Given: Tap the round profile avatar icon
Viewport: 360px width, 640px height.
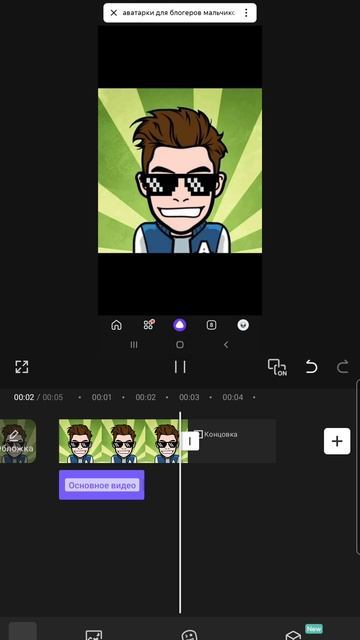Looking at the screenshot, I should click(243, 325).
